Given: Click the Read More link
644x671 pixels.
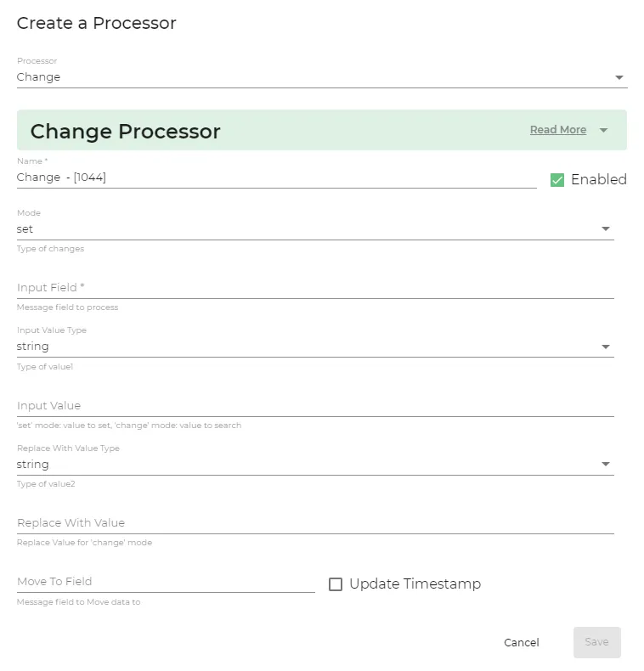Looking at the screenshot, I should pos(558,130).
